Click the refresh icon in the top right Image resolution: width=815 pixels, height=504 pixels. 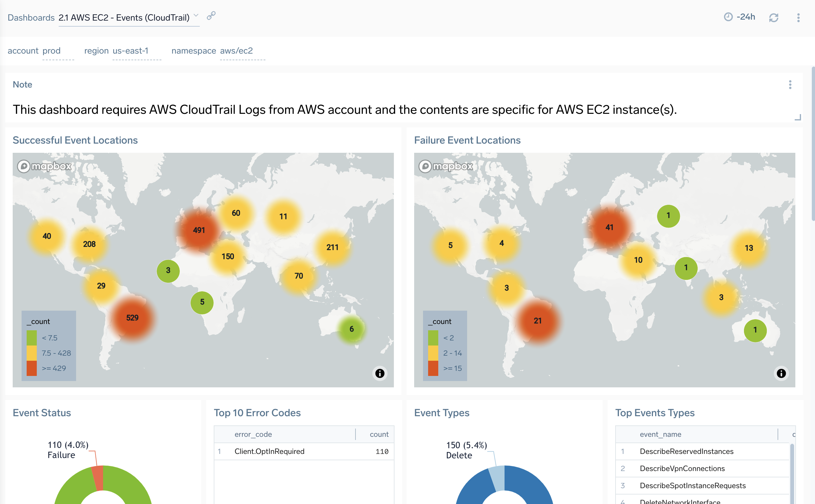[775, 17]
